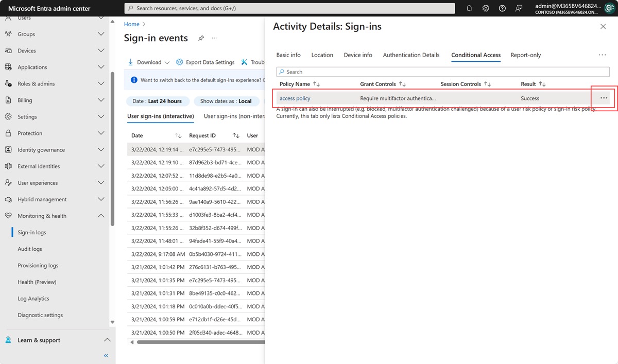This screenshot has height=364, width=618.
Task: Expand the Protection menu chevron
Action: (101, 133)
